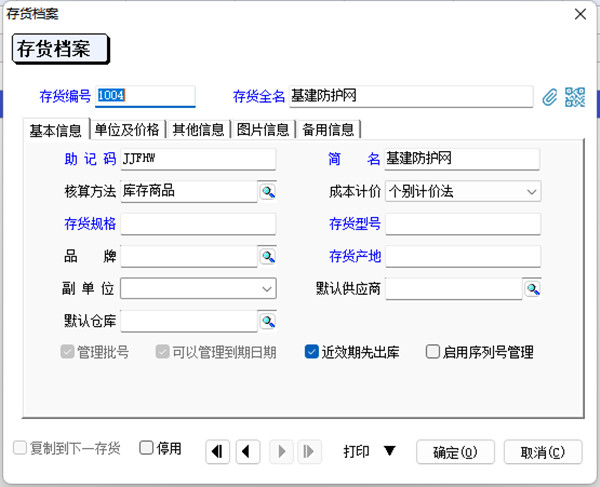Open lookup for 默认供应商 field
Image resolution: width=600 pixels, height=487 pixels.
pos(532,288)
